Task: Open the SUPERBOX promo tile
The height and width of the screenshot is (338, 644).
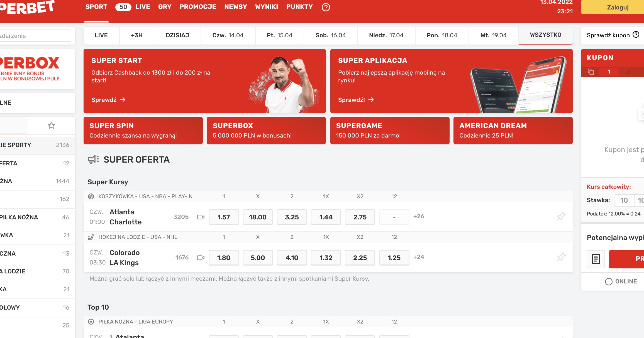Action: click(266, 131)
